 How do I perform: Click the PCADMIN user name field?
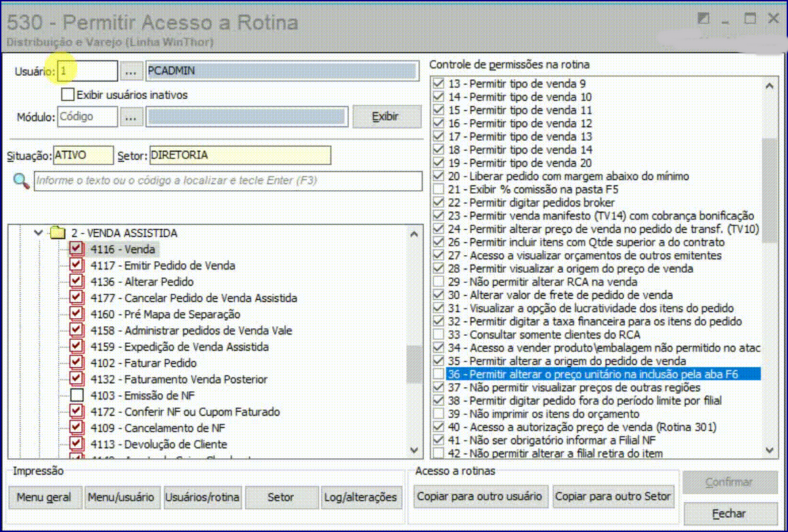pos(282,71)
